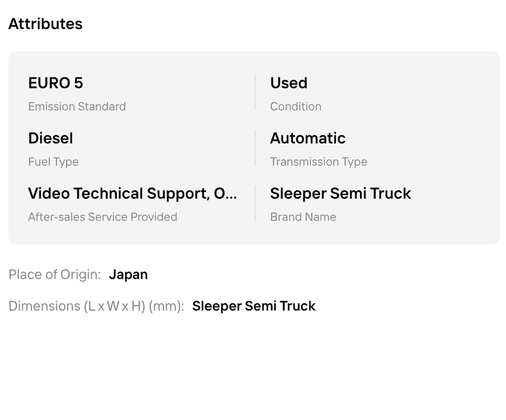Select the Sleeper Semi Truck dimensions value
The image size is (506, 420).
click(254, 306)
